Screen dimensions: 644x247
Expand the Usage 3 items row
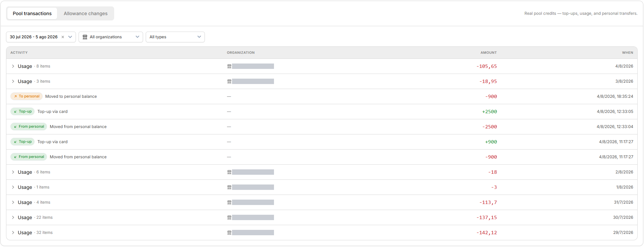[13, 81]
